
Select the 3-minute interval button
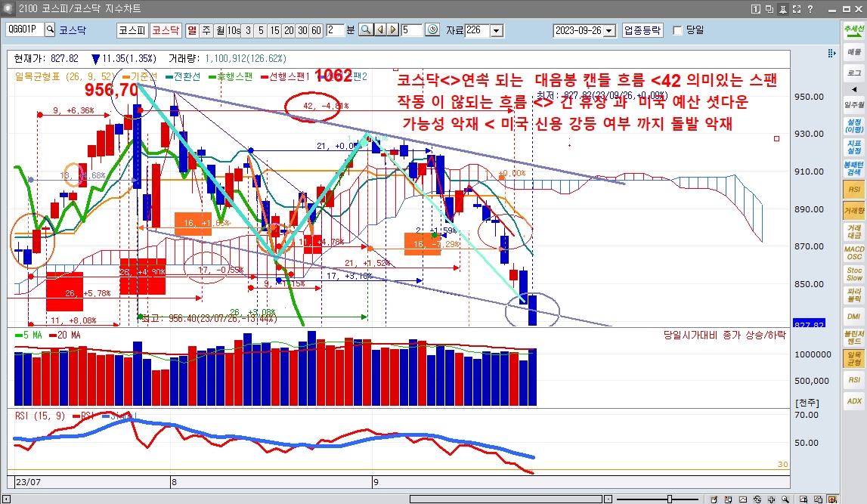pyautogui.click(x=248, y=29)
